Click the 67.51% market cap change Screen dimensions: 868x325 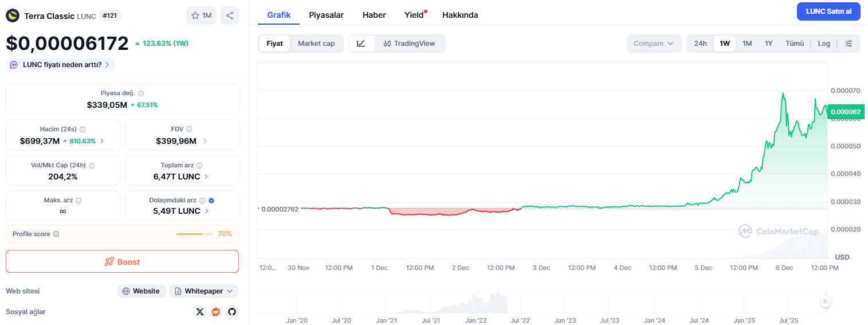(144, 105)
